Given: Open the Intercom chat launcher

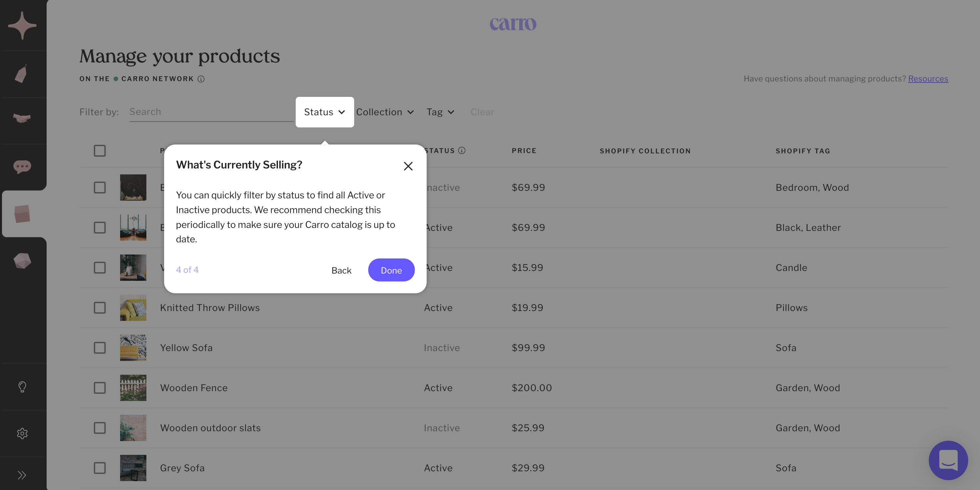Looking at the screenshot, I should pos(948,460).
